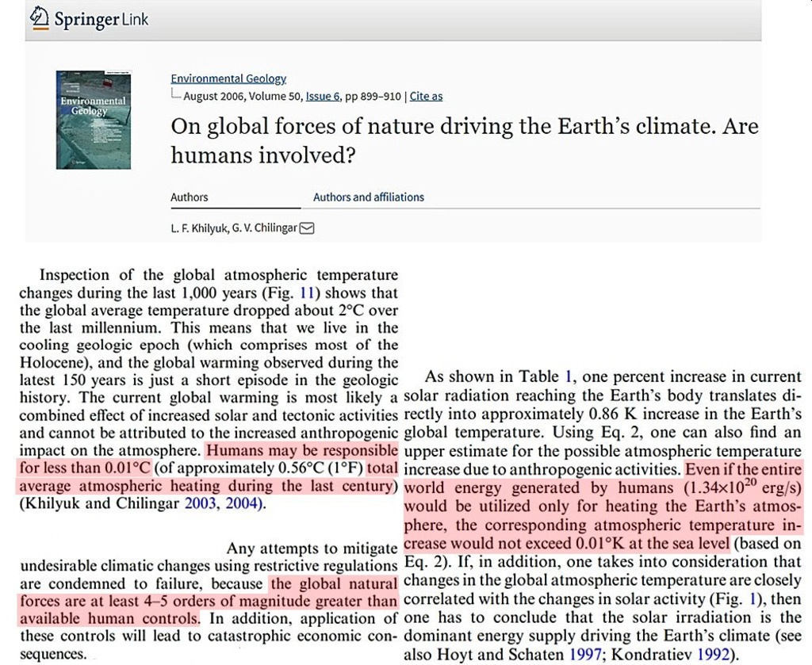Click the envelope icon beside G. V. Chilingar
The height and width of the screenshot is (665, 812).
click(307, 228)
